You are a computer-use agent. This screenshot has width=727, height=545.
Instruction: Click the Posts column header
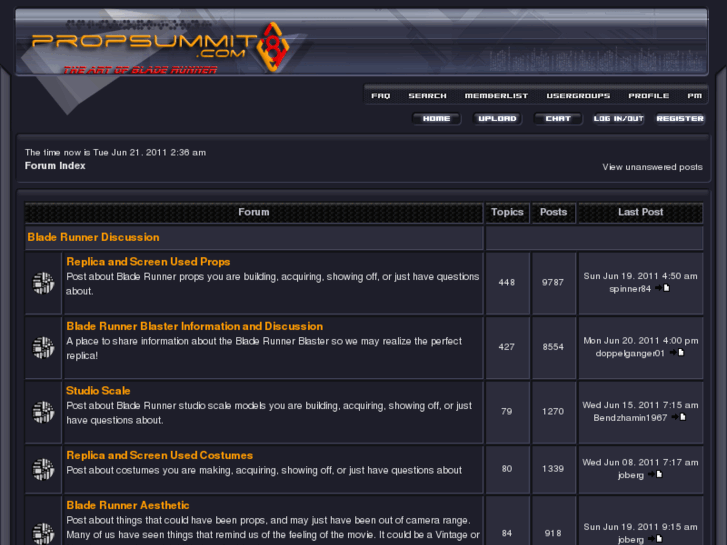(554, 212)
